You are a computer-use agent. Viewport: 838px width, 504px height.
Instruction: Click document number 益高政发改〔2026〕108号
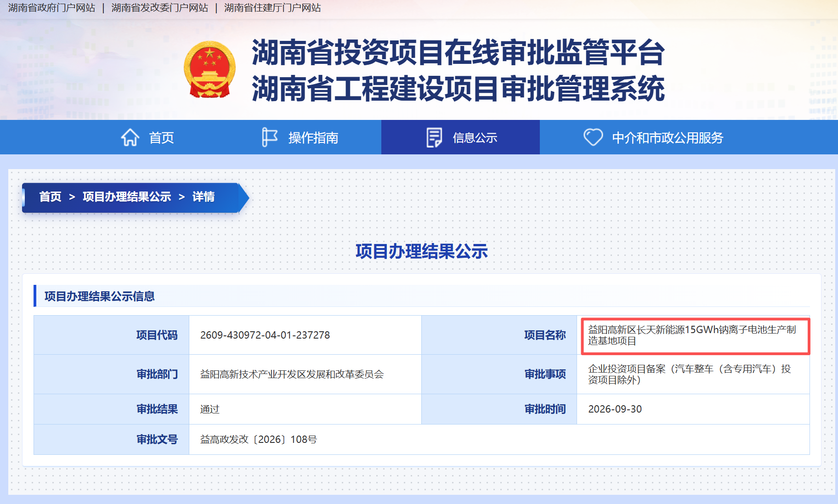[x=259, y=440]
